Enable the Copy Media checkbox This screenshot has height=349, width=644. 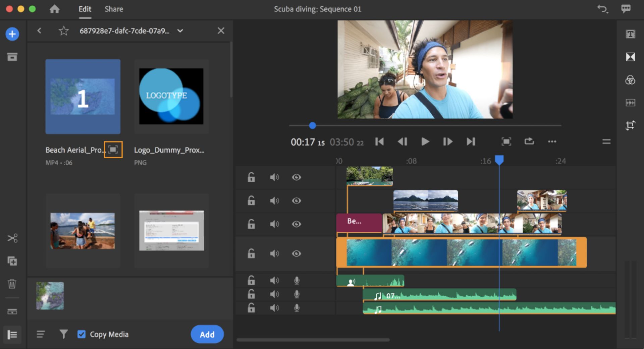tap(82, 334)
